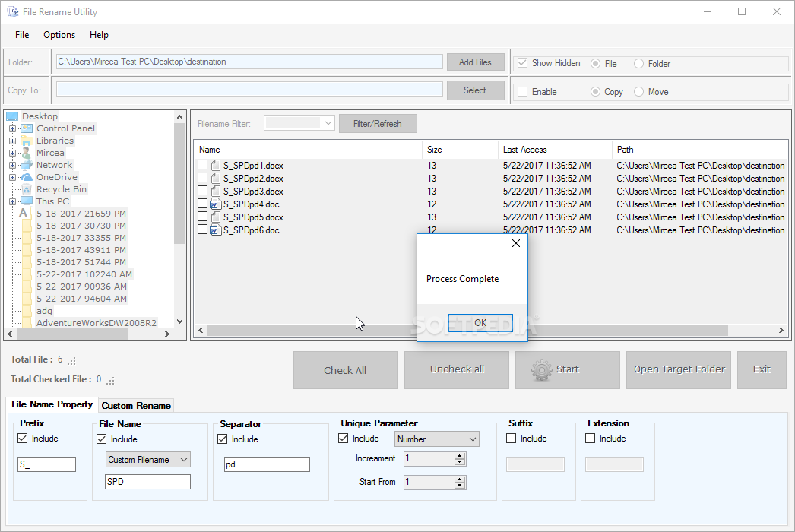Expand the Mircea tree node

(13, 153)
